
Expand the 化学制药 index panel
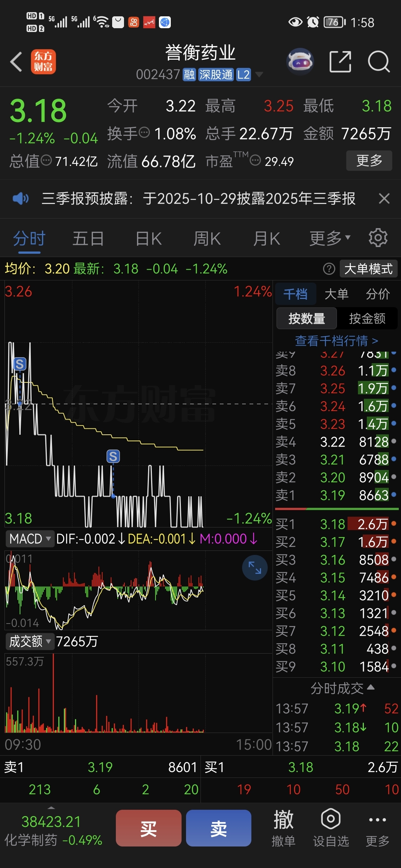[x=53, y=830]
